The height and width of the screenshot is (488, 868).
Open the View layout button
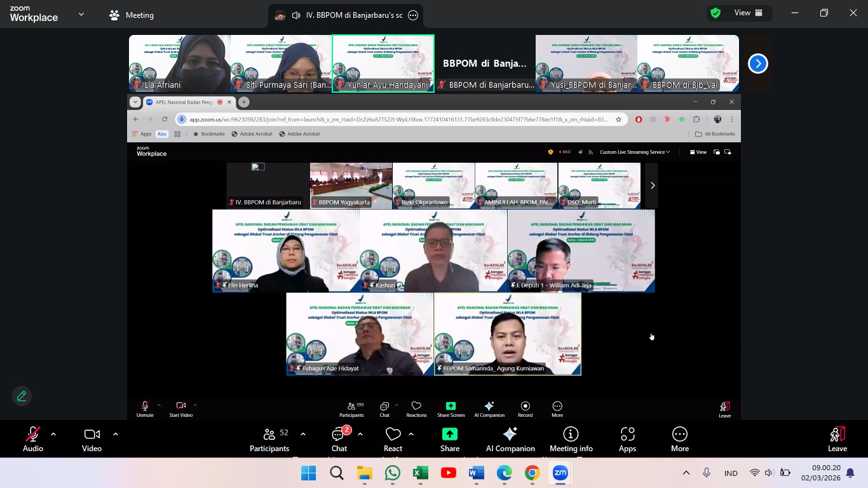[x=749, y=13]
